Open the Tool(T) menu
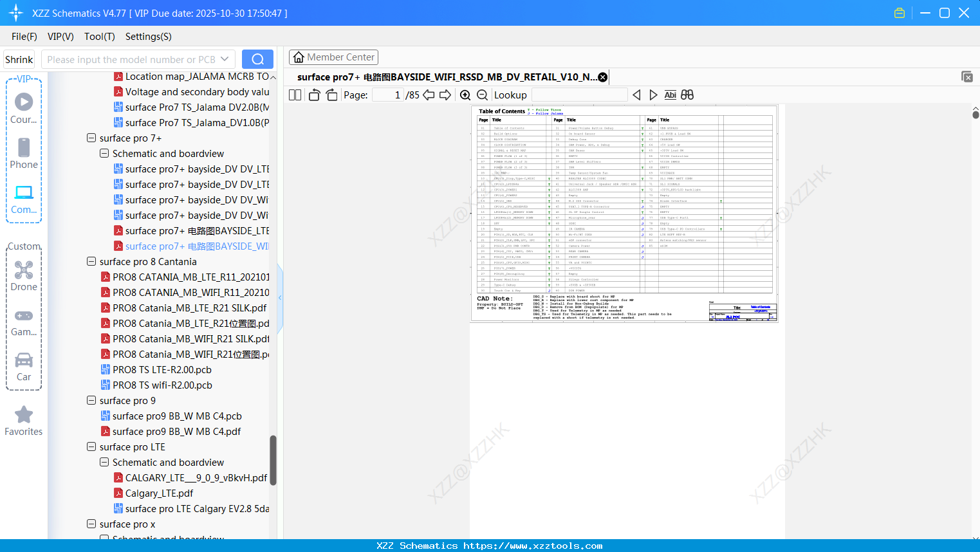 coord(100,37)
